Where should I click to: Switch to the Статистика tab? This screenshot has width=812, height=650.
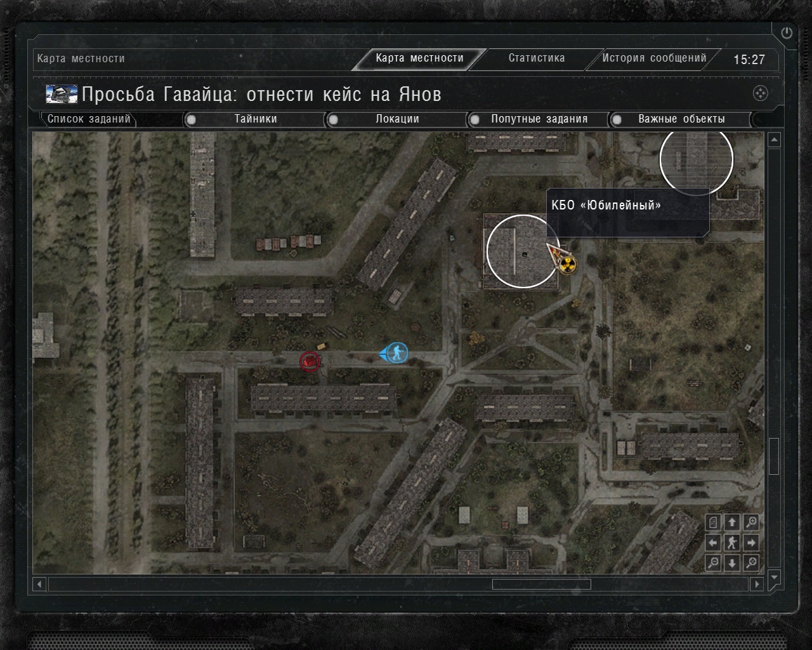pyautogui.click(x=537, y=58)
